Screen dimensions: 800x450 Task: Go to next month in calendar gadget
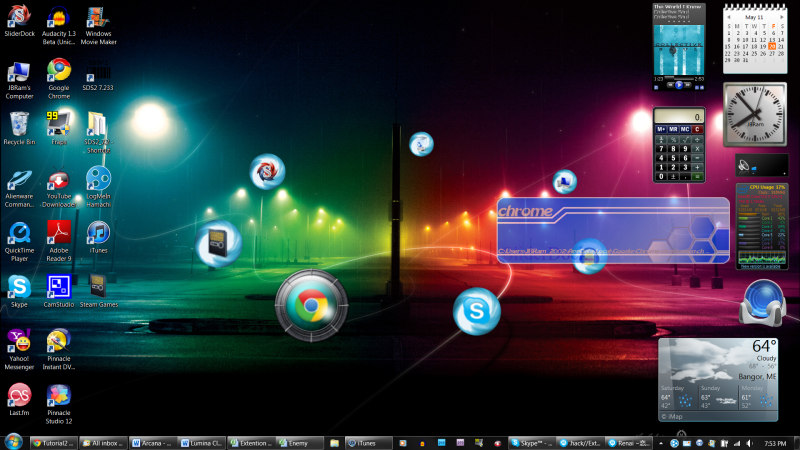[781, 17]
